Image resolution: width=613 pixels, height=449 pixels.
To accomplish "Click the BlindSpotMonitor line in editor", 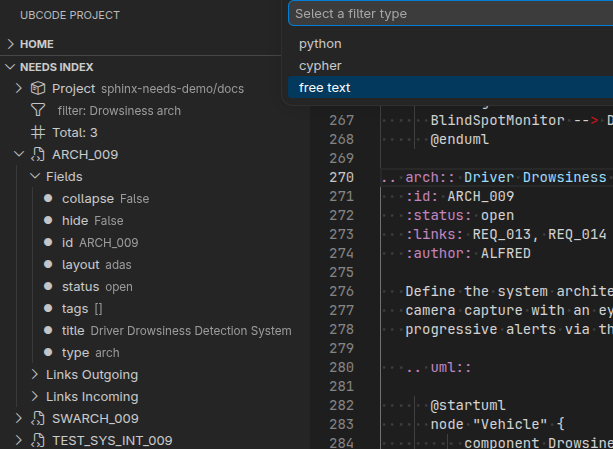I will tap(522, 120).
